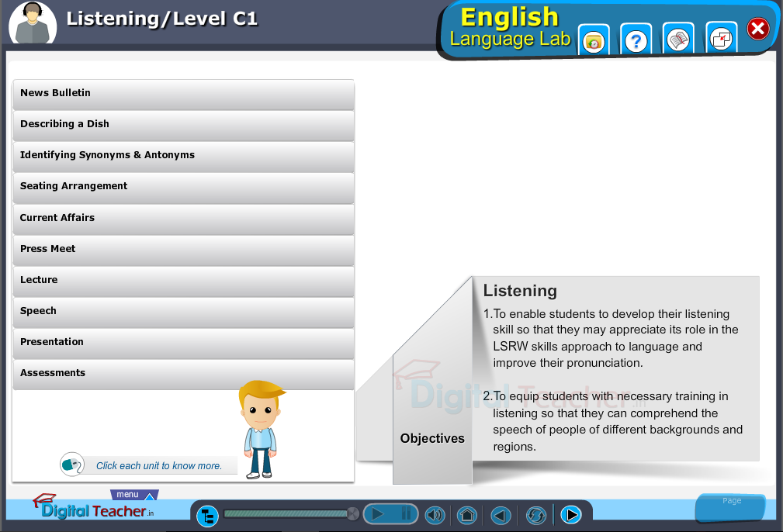783x532 pixels.
Task: Open the history folder icon
Action: (x=594, y=40)
